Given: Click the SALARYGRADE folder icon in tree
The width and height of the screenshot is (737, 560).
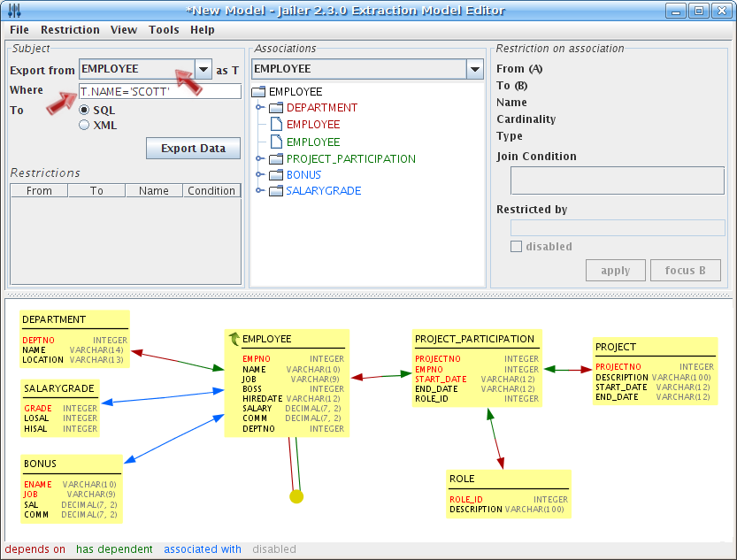Looking at the screenshot, I should click(275, 191).
